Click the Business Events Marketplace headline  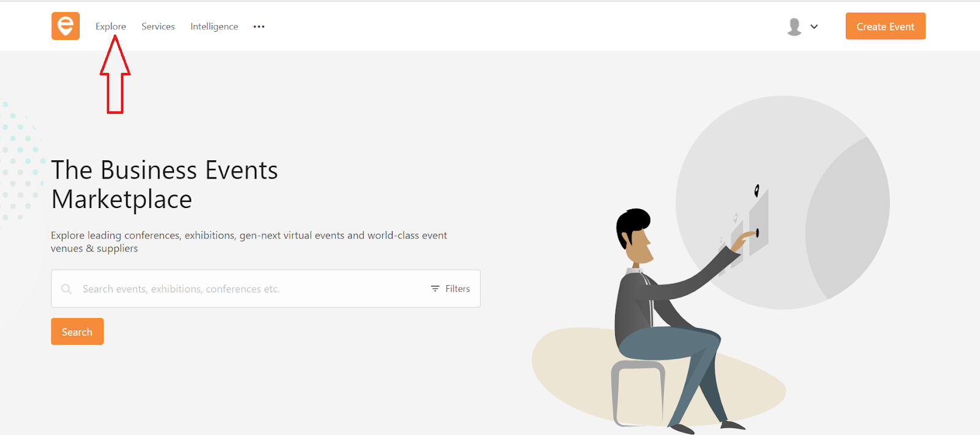click(x=164, y=185)
